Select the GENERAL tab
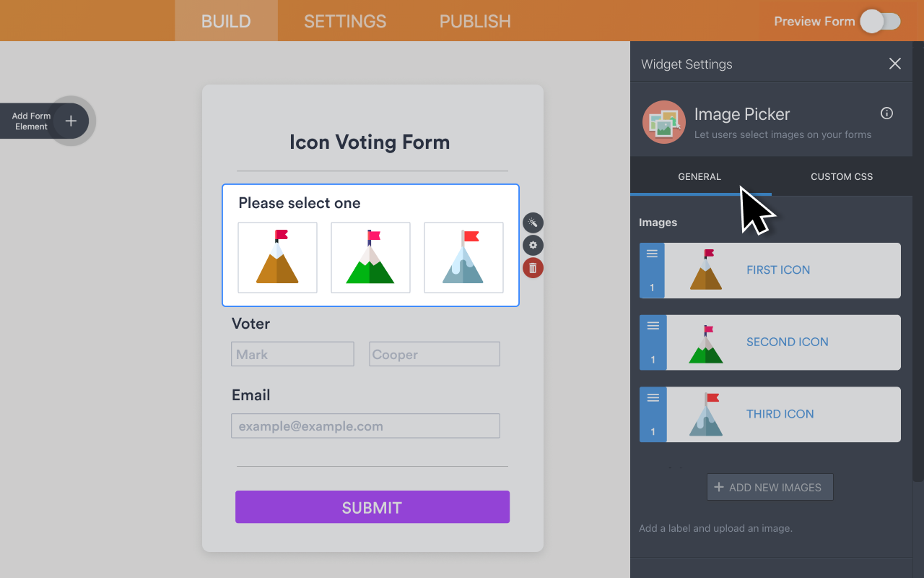 point(699,176)
